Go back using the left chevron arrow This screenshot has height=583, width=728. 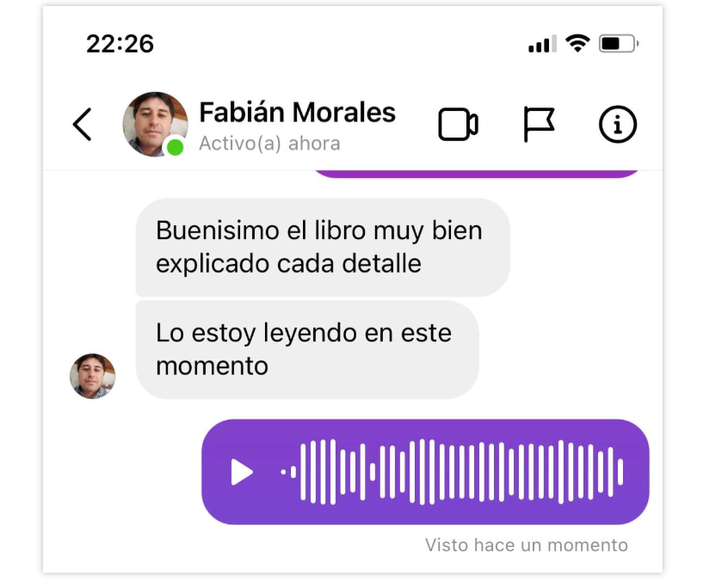click(x=82, y=125)
